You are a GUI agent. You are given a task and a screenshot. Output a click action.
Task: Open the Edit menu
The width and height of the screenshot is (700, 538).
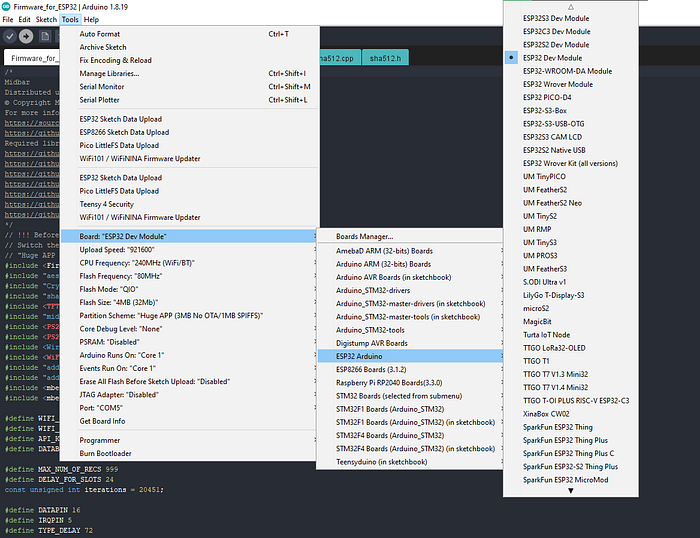click(24, 19)
